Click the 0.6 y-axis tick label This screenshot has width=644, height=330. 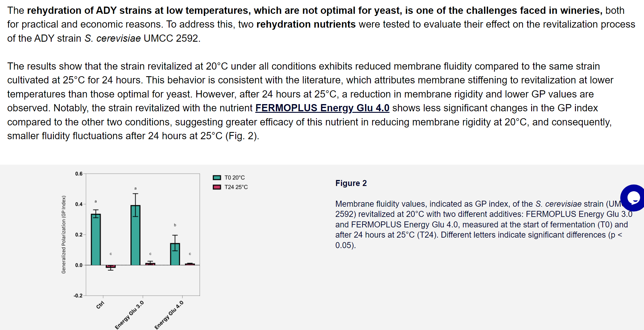pyautogui.click(x=79, y=174)
